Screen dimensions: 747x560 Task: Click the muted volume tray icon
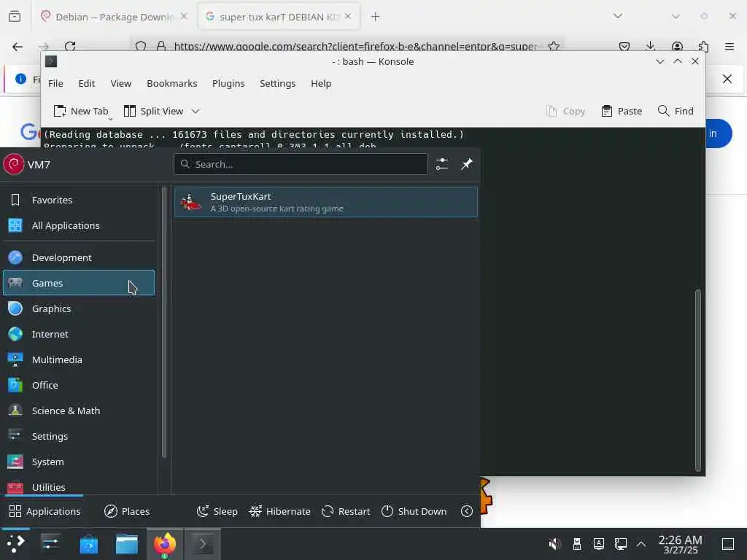coord(554,544)
